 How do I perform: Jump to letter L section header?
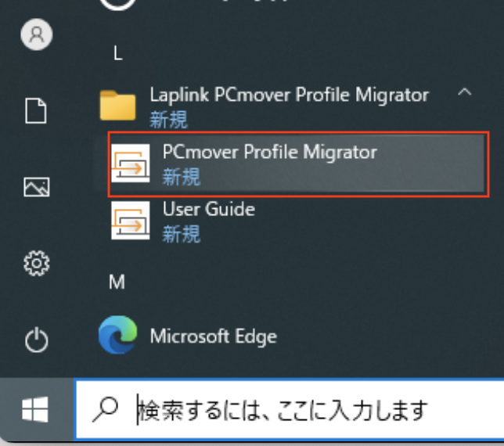pos(118,53)
